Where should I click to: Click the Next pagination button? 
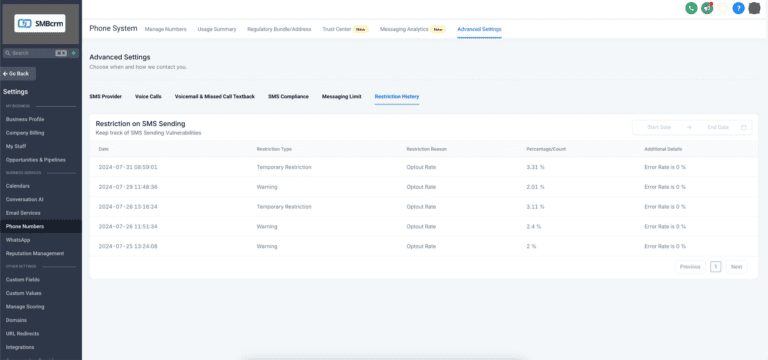(736, 267)
